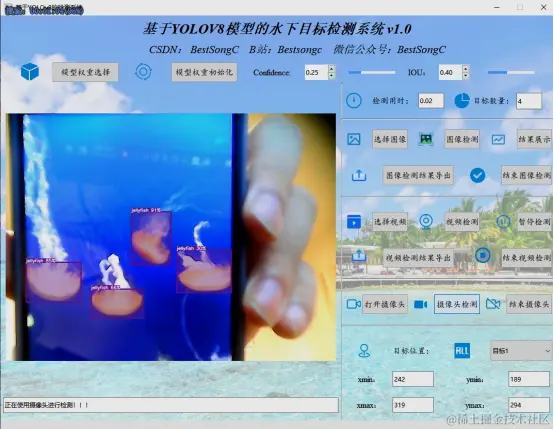Click the pie chart target count icon
This screenshot has width=554, height=430.
coord(462,101)
